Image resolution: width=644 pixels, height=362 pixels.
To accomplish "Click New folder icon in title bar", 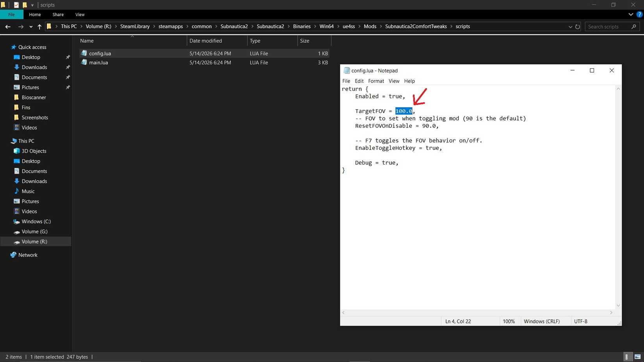I will pos(25,5).
